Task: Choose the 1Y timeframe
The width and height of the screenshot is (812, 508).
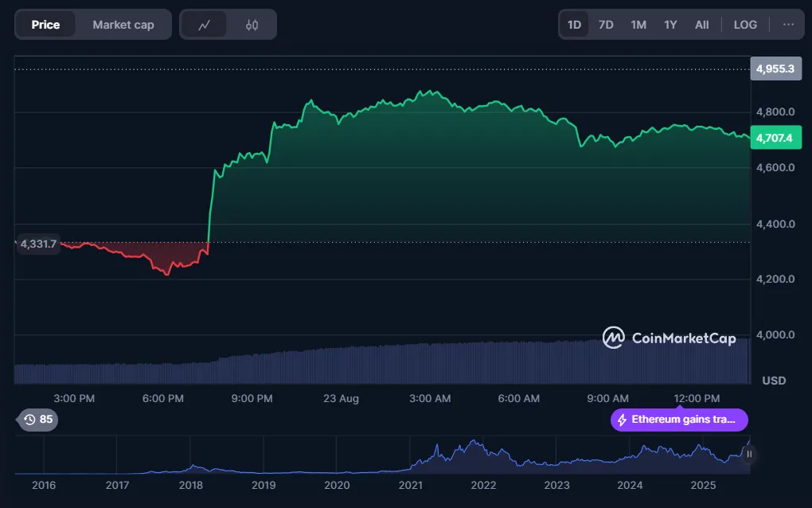Action: click(670, 24)
